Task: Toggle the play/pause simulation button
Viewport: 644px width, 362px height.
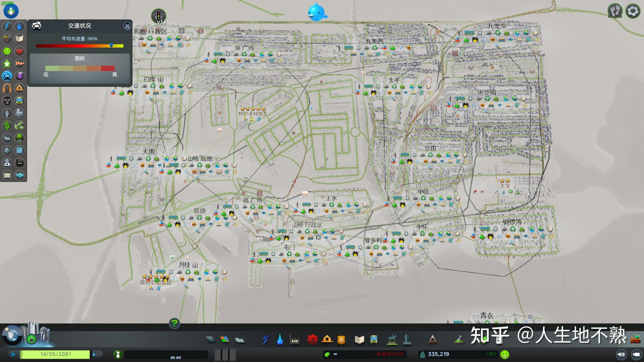Action: [13, 354]
